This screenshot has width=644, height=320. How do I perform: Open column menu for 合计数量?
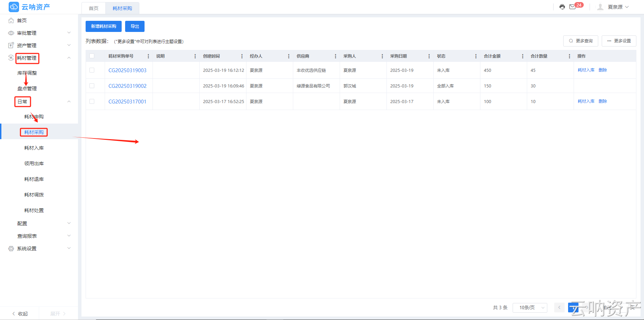pos(569,56)
